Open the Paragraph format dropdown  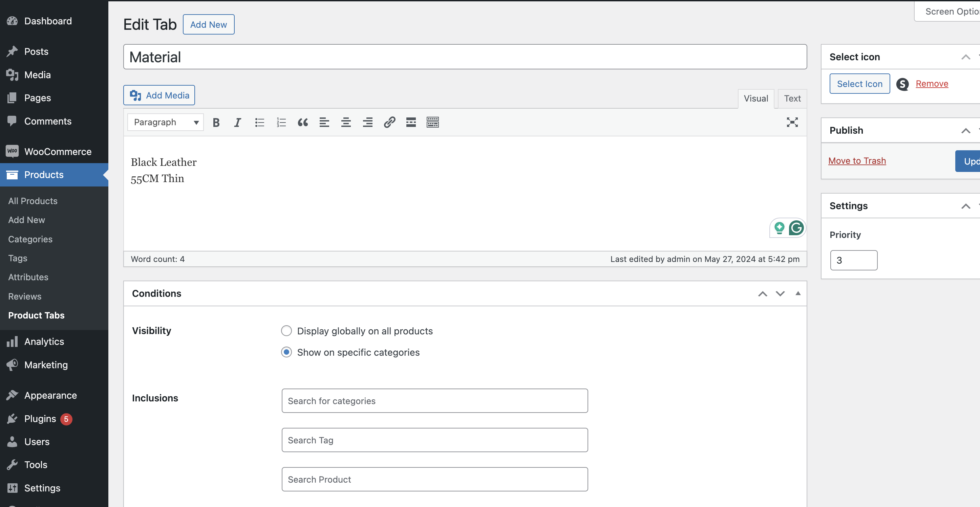(166, 123)
